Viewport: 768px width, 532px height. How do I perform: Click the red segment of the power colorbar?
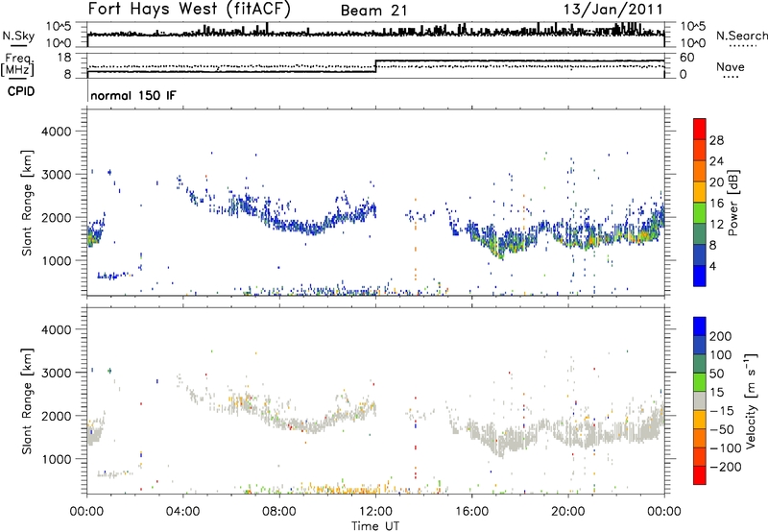700,129
